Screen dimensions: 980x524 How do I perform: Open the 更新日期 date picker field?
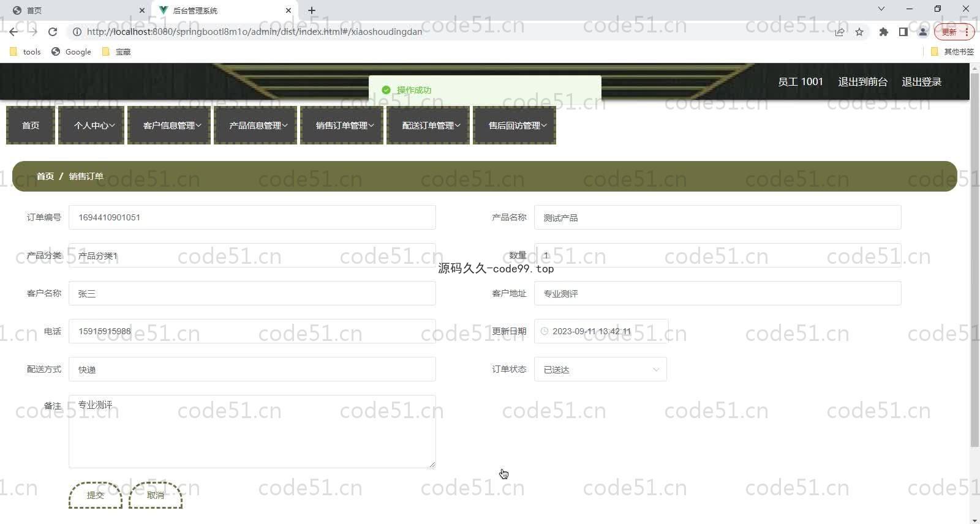click(x=601, y=331)
